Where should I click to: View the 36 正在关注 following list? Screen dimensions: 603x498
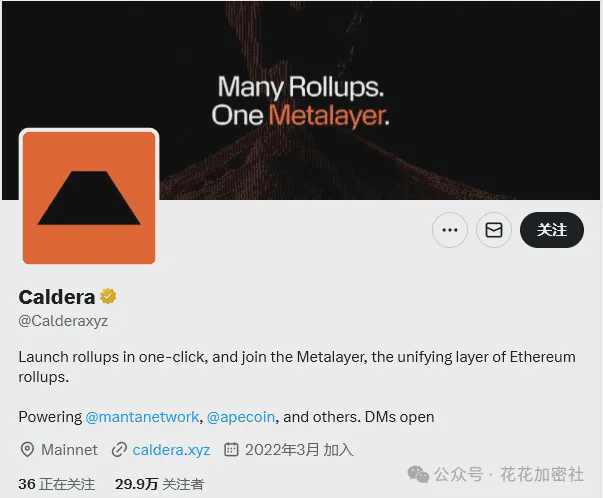click(56, 484)
